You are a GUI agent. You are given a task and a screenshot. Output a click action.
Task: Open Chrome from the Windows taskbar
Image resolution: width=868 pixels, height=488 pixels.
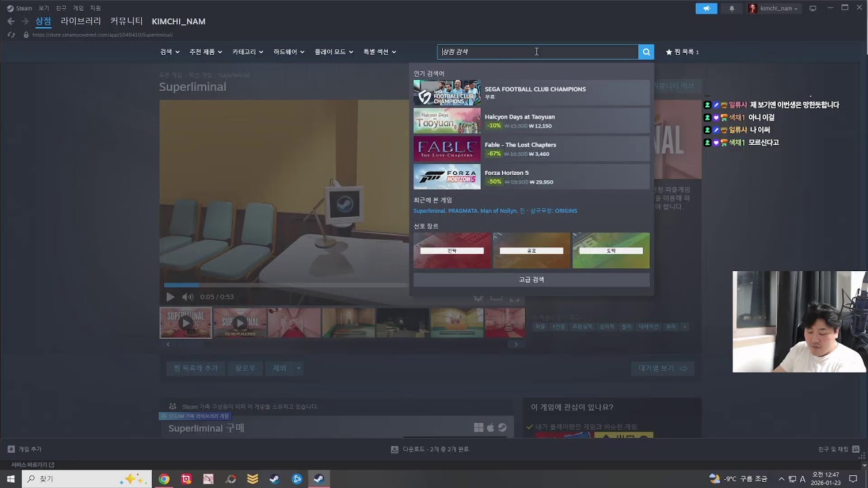coord(164,479)
